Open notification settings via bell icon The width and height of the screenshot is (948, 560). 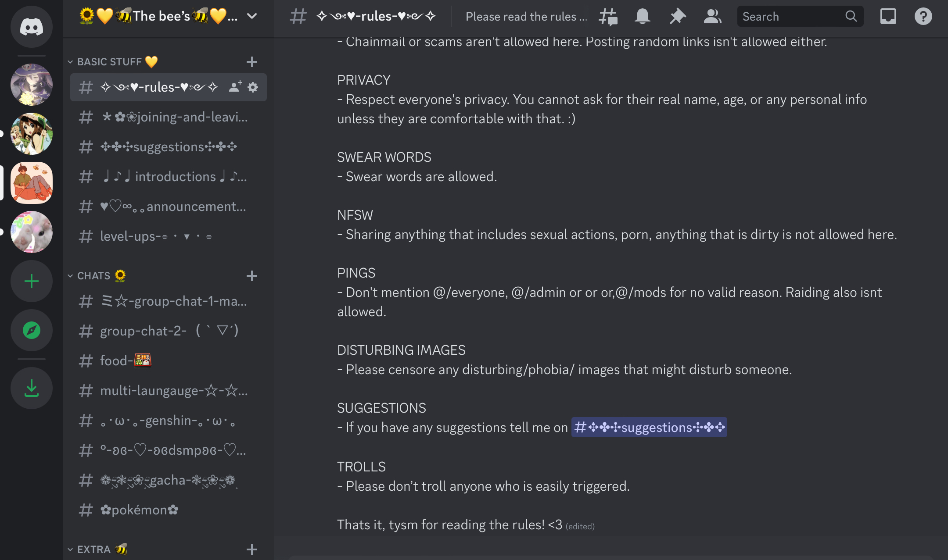[x=643, y=16]
